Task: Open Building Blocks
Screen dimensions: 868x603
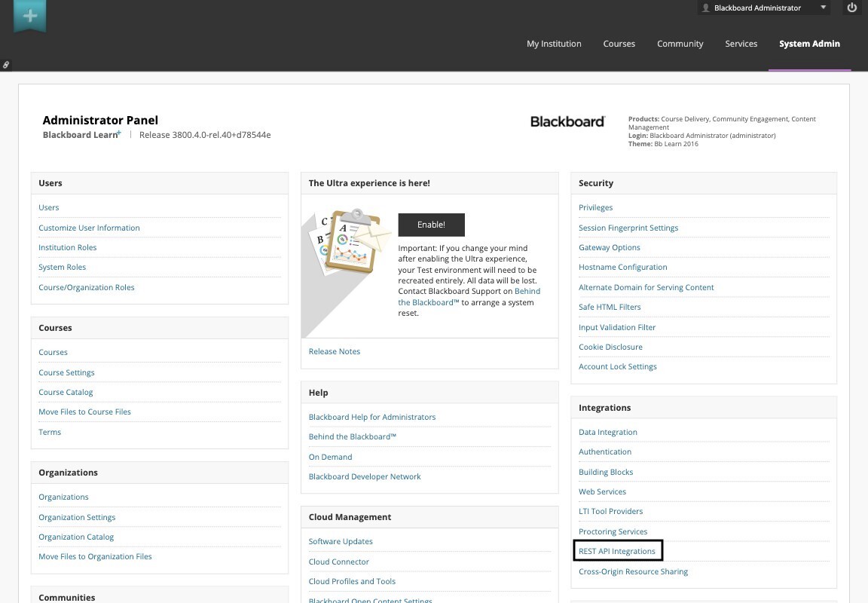Action: click(606, 473)
